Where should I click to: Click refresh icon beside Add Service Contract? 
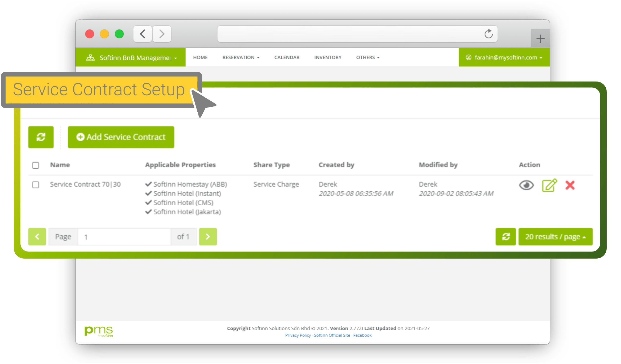click(x=41, y=137)
